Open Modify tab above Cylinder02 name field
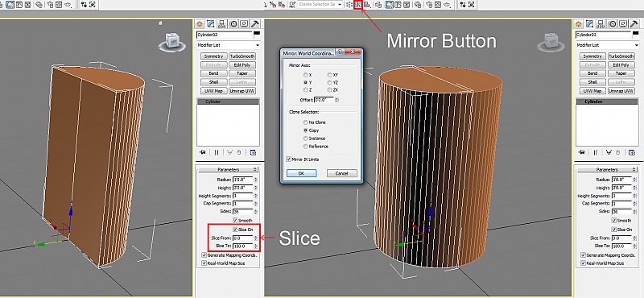 [211, 24]
